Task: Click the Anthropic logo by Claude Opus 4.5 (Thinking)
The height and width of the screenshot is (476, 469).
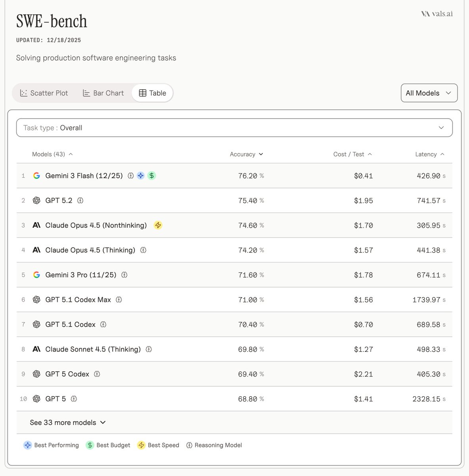Action: point(37,250)
